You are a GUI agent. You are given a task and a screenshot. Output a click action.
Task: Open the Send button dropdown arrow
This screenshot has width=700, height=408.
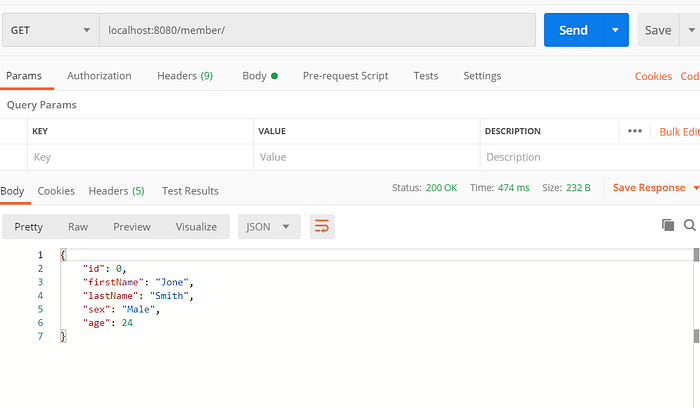(x=615, y=30)
